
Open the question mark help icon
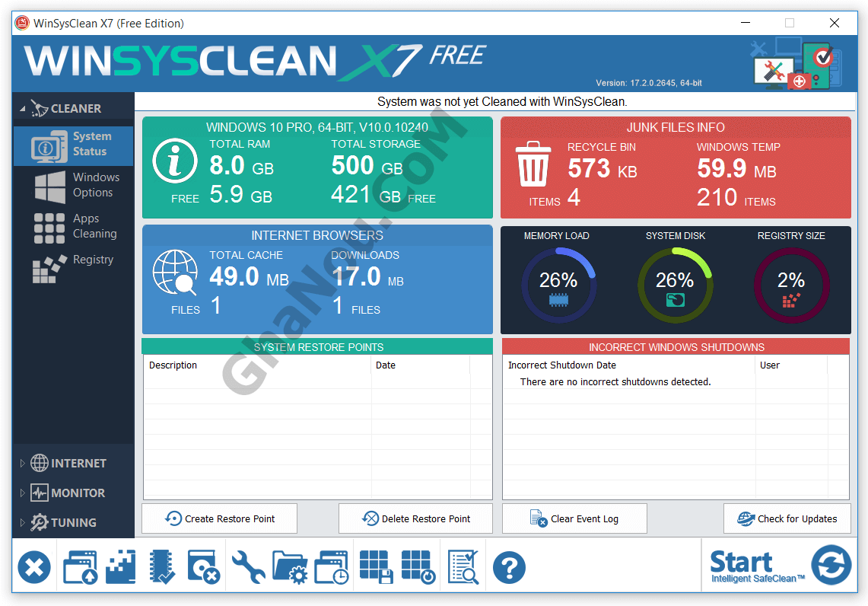pos(509,567)
